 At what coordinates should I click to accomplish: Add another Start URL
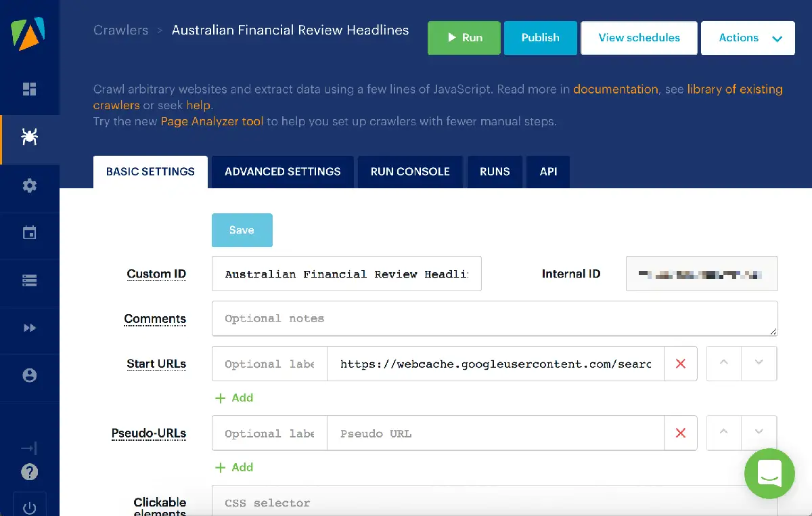[234, 398]
